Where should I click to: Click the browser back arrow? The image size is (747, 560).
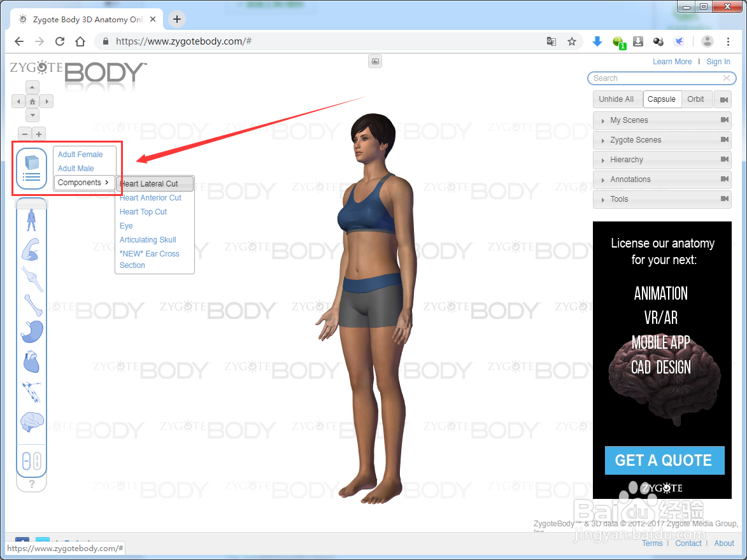pyautogui.click(x=19, y=41)
